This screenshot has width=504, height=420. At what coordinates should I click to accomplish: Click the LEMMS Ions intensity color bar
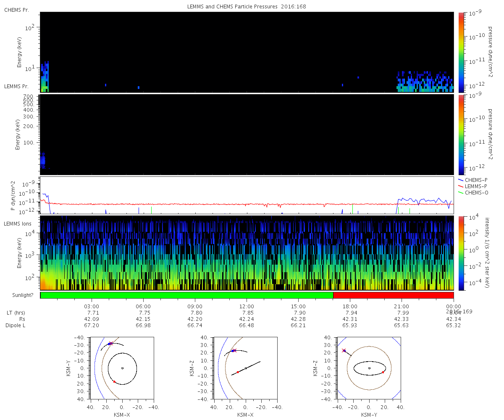(x=462, y=253)
